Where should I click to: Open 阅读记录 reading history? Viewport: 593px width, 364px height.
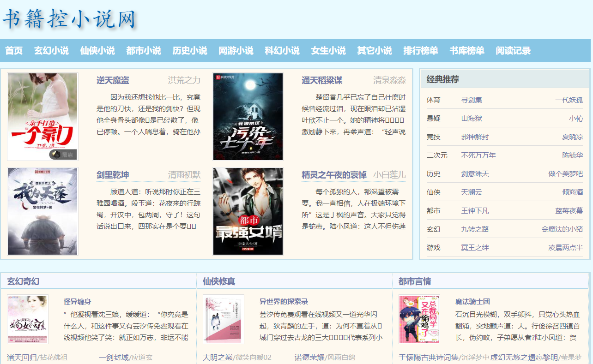pyautogui.click(x=513, y=51)
